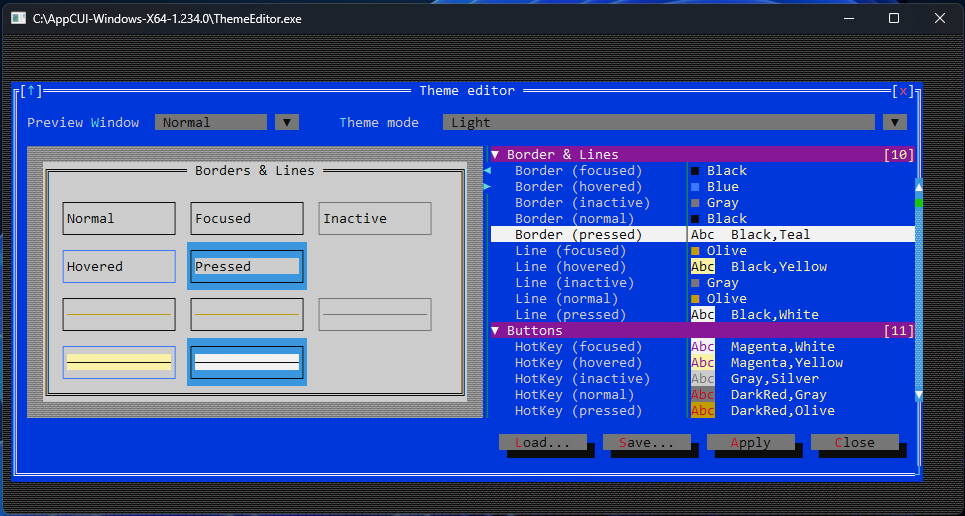Click the Pressed border sample in preview
This screenshot has width=965, height=516.
[247, 266]
